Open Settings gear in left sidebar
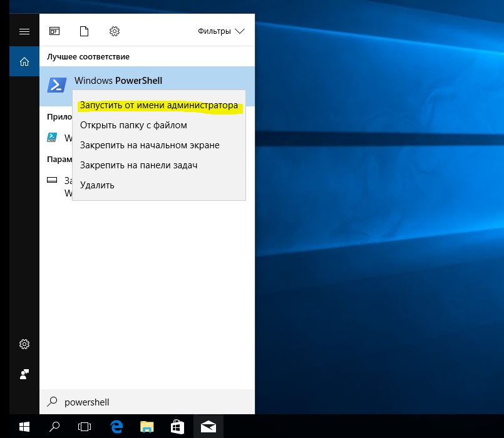Viewport: 504px width, 438px height. click(x=24, y=344)
